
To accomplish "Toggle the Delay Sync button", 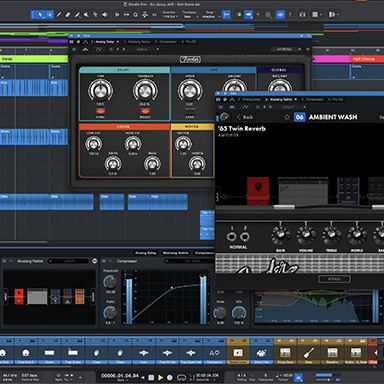I will point(100,111).
